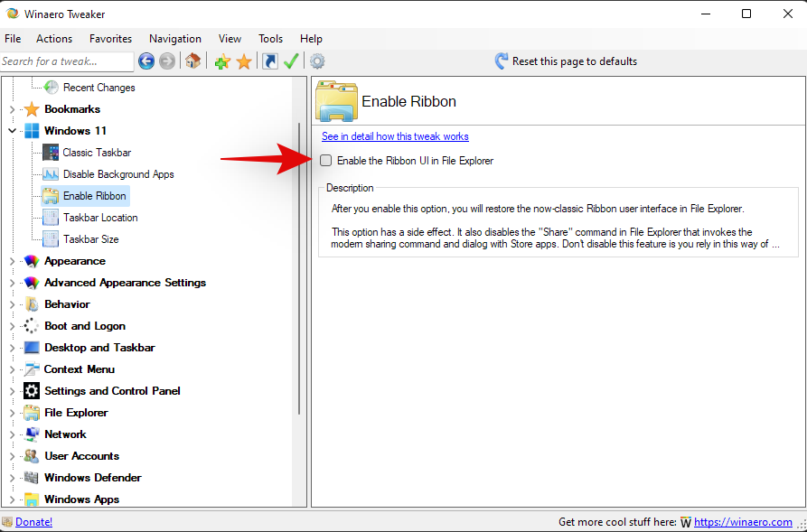
Task: Click the Disable Background Apps icon
Action: click(x=51, y=174)
